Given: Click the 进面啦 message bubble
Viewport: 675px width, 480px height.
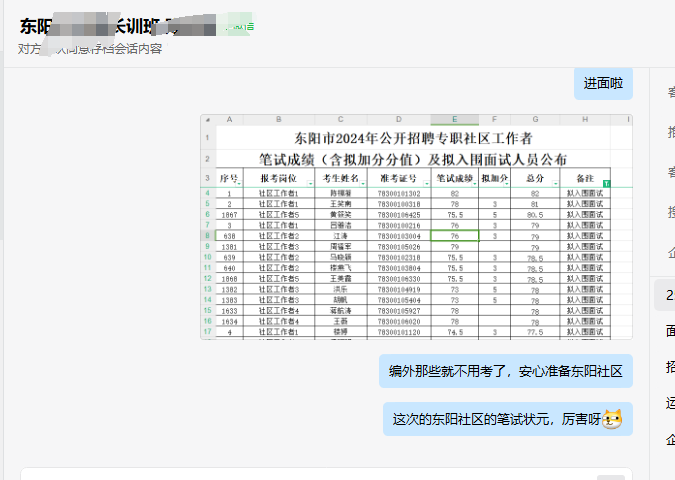Looking at the screenshot, I should coord(603,84).
